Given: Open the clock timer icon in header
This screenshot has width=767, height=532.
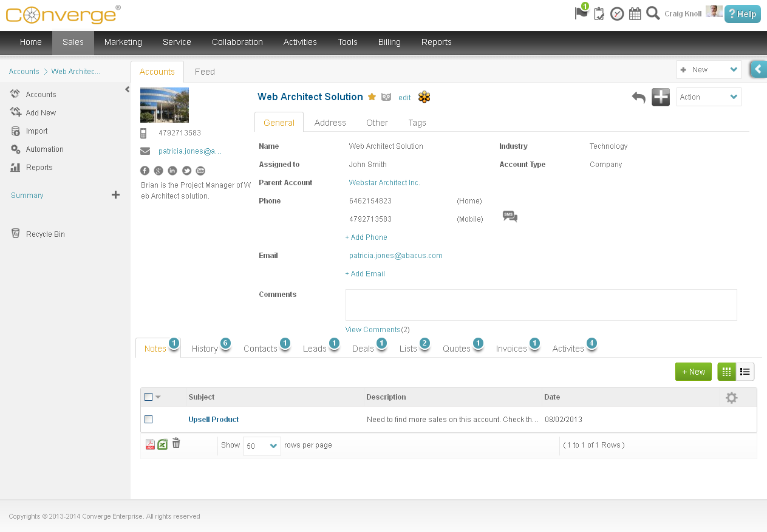Looking at the screenshot, I should point(617,13).
